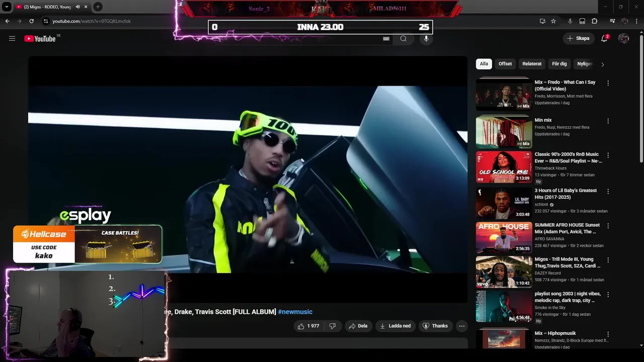Click the channel name DAZEY Record
Viewport: 644px width, 362px height.
[x=547, y=273]
